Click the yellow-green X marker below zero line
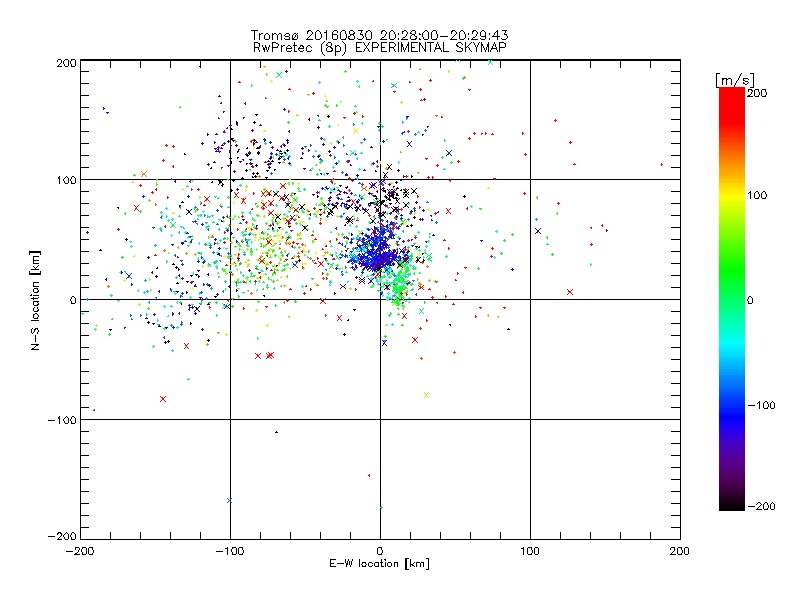 427,395
